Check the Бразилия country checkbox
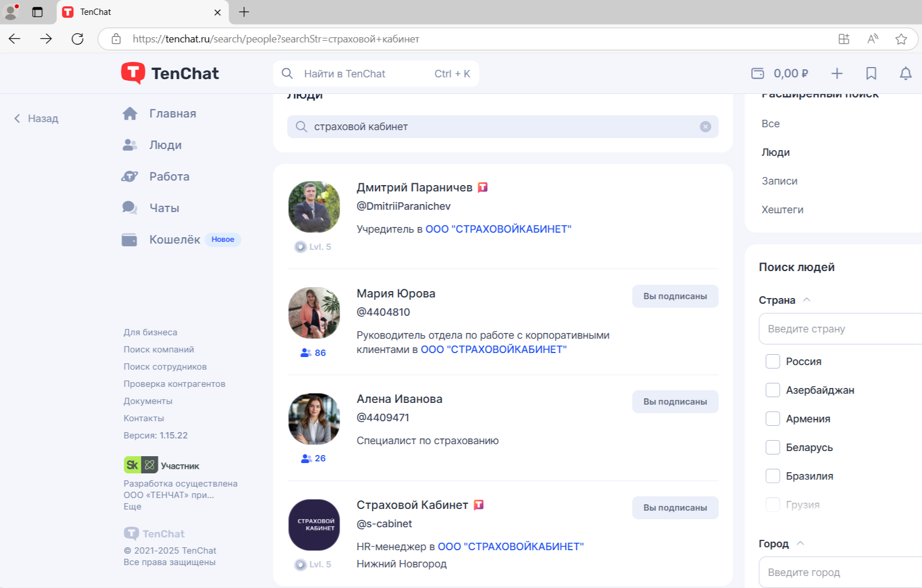This screenshot has height=588, width=922. (x=772, y=476)
